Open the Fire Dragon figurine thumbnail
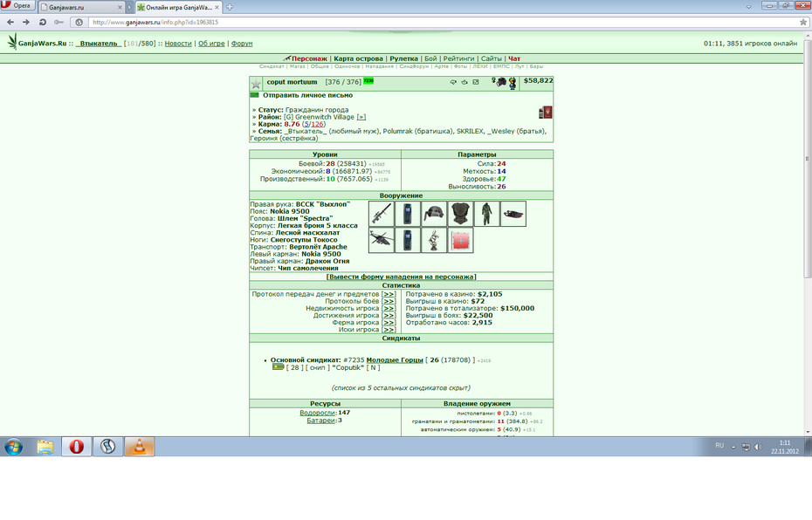The width and height of the screenshot is (812, 520). click(x=434, y=240)
